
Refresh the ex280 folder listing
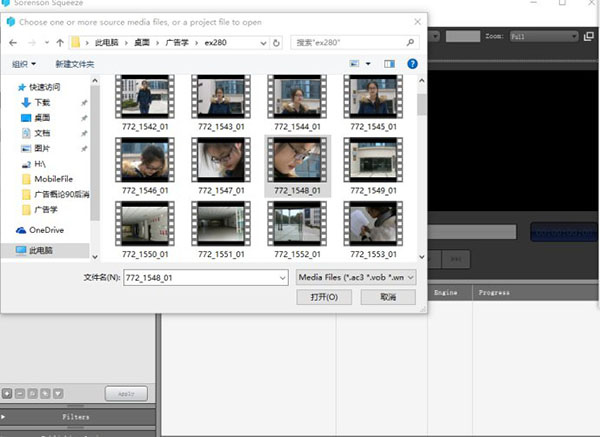coord(276,43)
